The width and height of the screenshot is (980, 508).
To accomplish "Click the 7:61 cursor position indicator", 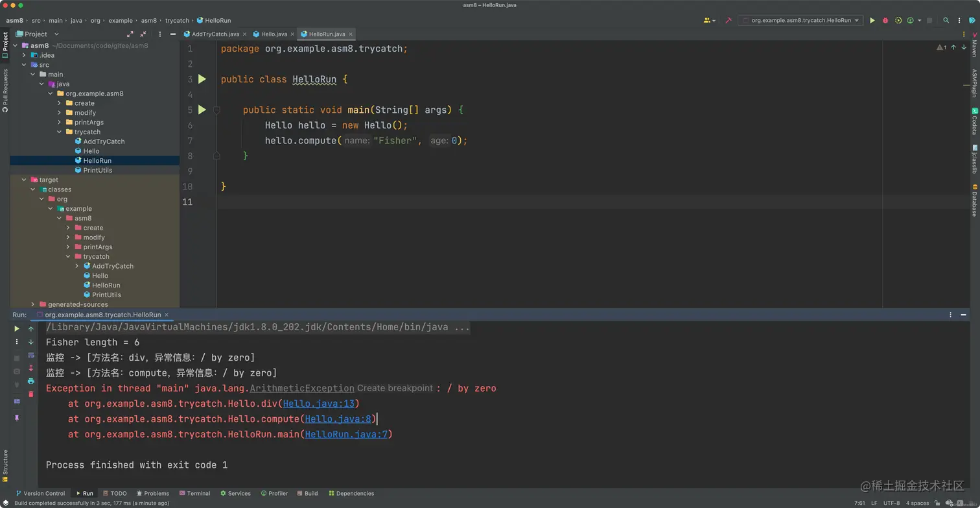I will coord(859,503).
